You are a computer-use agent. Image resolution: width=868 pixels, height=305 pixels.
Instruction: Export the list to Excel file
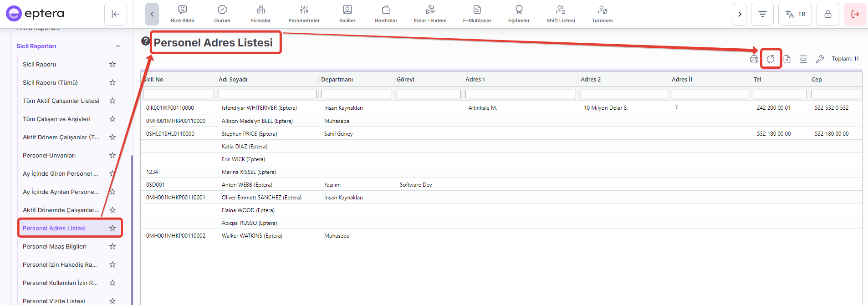click(x=787, y=59)
